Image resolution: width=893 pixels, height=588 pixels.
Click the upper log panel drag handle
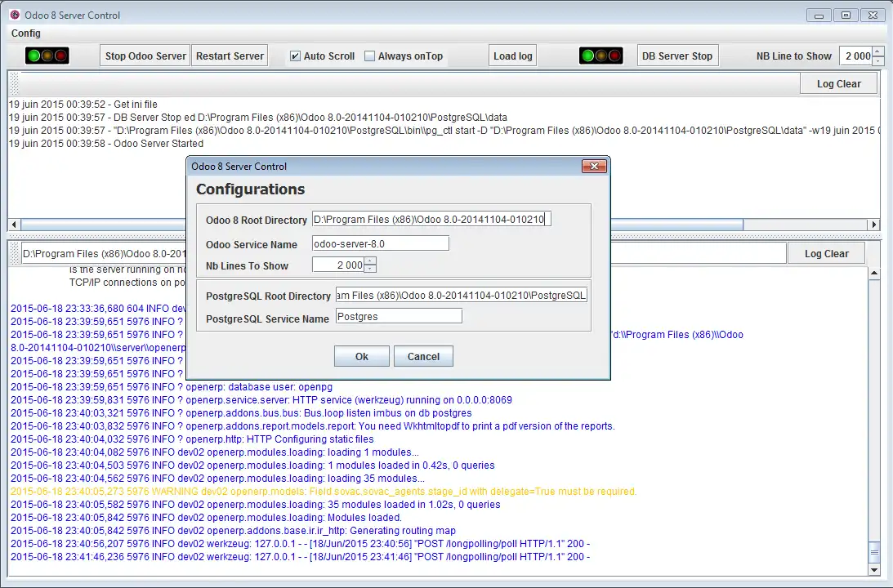click(15, 83)
